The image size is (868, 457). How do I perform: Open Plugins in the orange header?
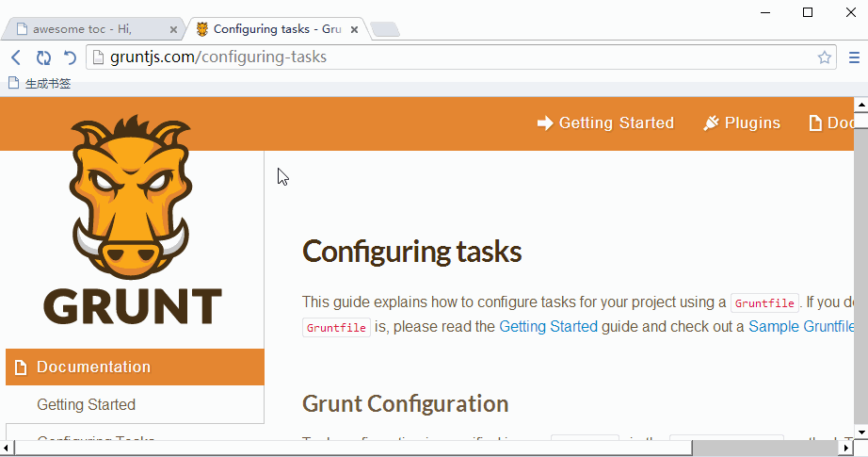pos(742,123)
